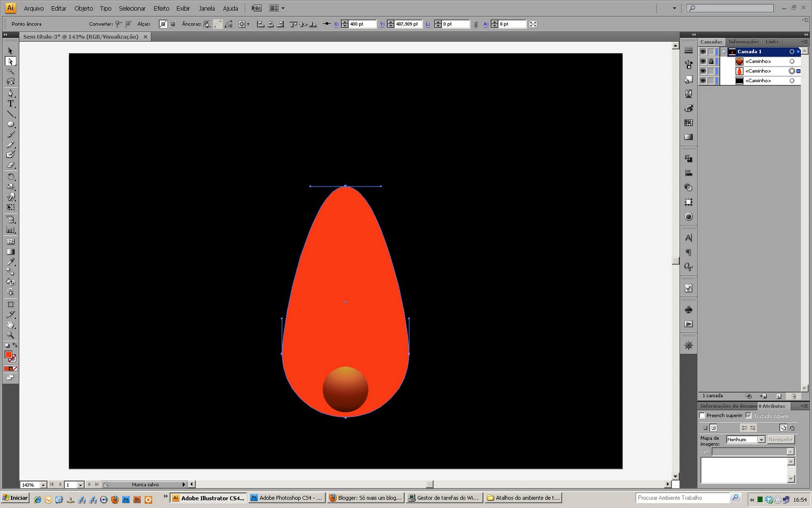Choose the Direct Selection tool
This screenshot has height=508, width=812.
11,60
